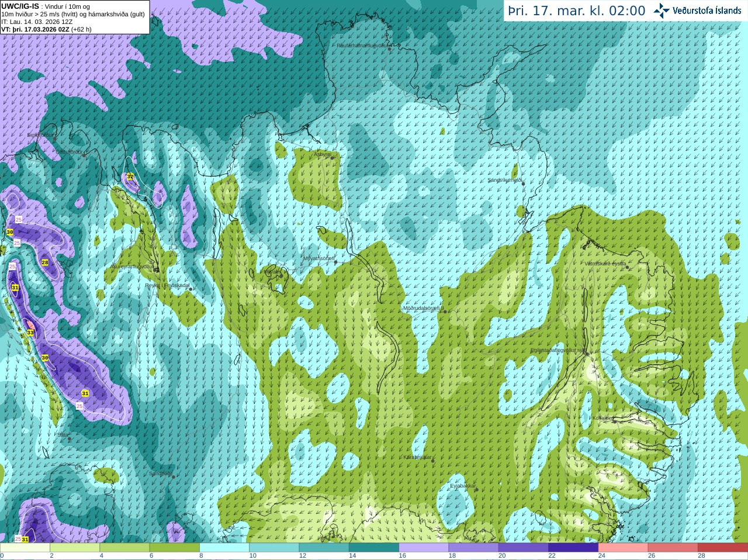Click the Eyjabakkar station label
The width and height of the screenshot is (748, 560).
pos(463,486)
